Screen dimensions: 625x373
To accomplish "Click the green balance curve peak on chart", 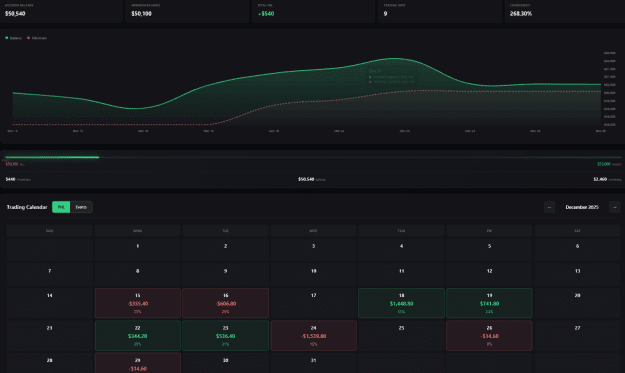I will click(x=394, y=59).
